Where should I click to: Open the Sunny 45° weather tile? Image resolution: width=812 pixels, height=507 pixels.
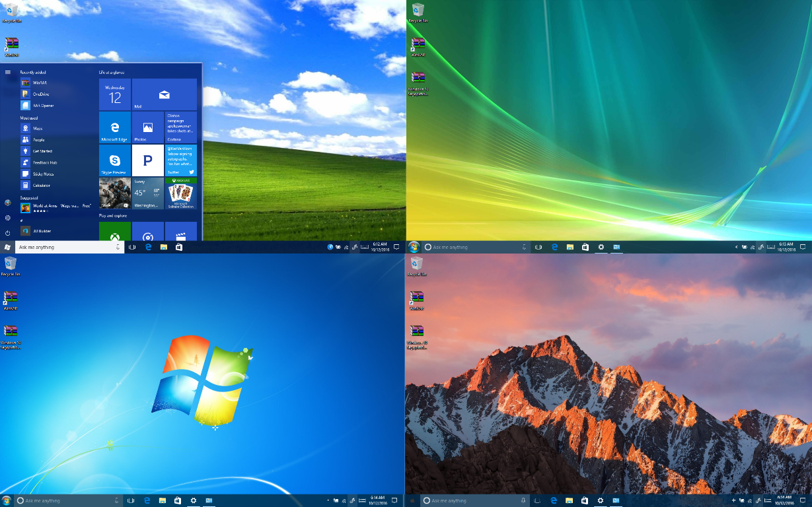point(148,193)
